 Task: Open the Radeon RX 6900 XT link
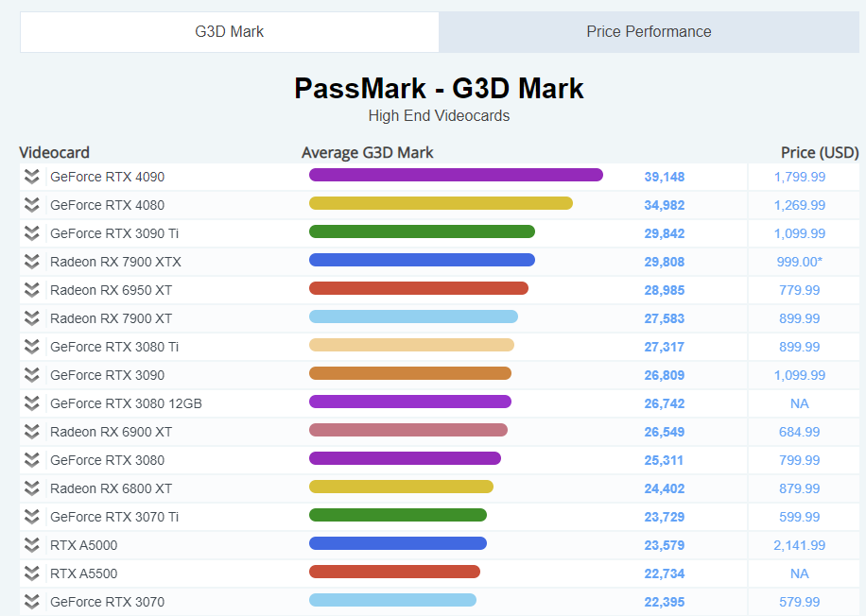tap(111, 432)
